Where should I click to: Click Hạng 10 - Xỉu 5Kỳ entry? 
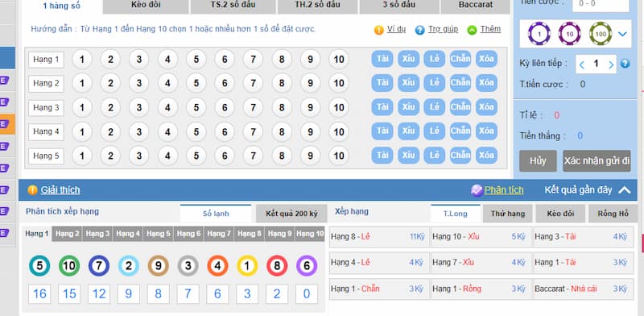[x=481, y=236]
